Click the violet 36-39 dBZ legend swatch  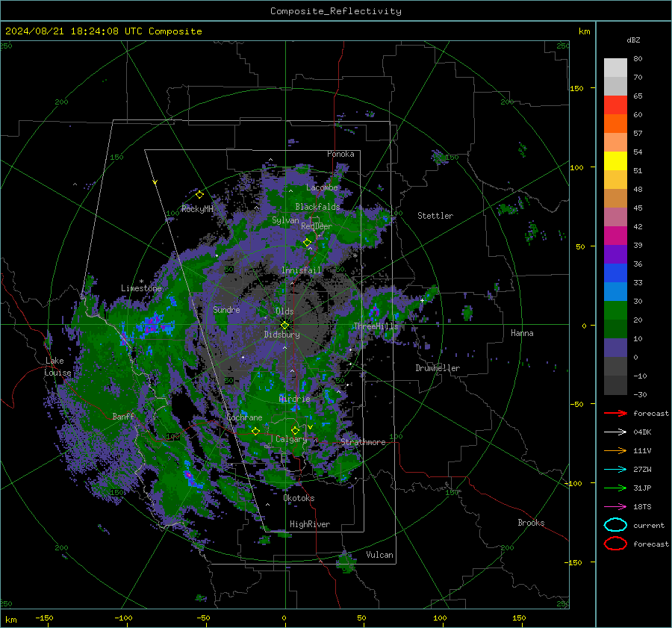615,254
